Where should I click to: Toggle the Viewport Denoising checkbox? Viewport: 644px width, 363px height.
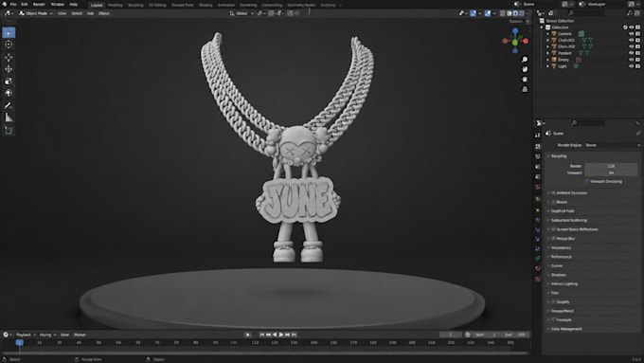587,181
